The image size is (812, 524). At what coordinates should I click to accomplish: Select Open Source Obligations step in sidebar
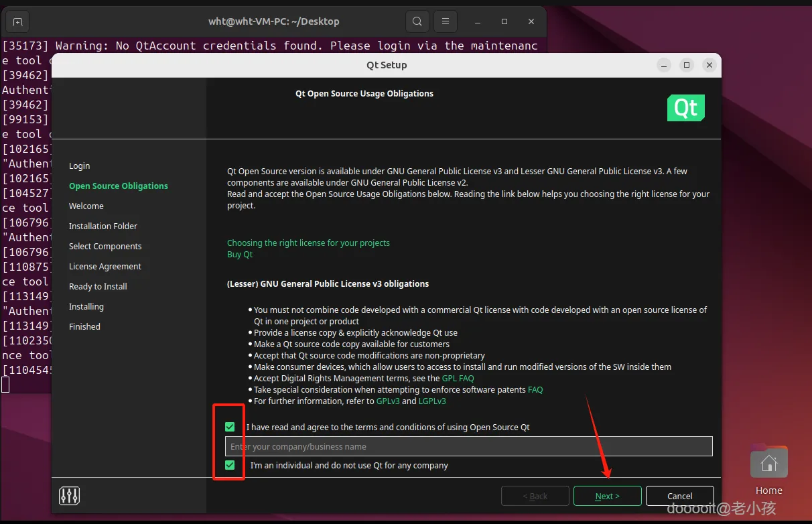click(x=119, y=186)
